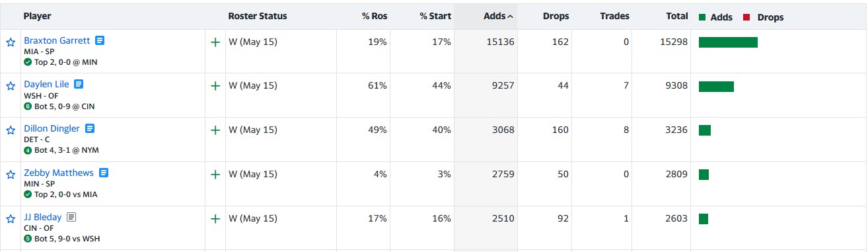
Task: Sort by Drops column header
Action: (x=556, y=17)
